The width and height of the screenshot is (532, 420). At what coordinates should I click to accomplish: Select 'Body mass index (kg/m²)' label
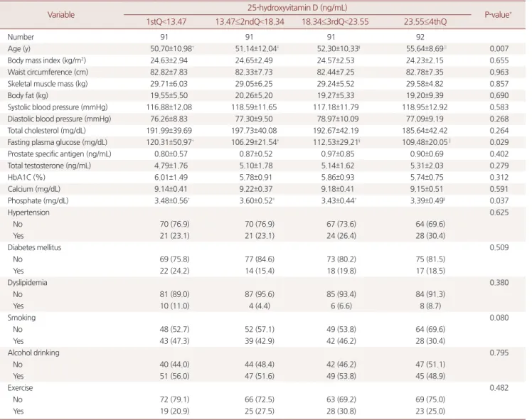tap(47, 60)
